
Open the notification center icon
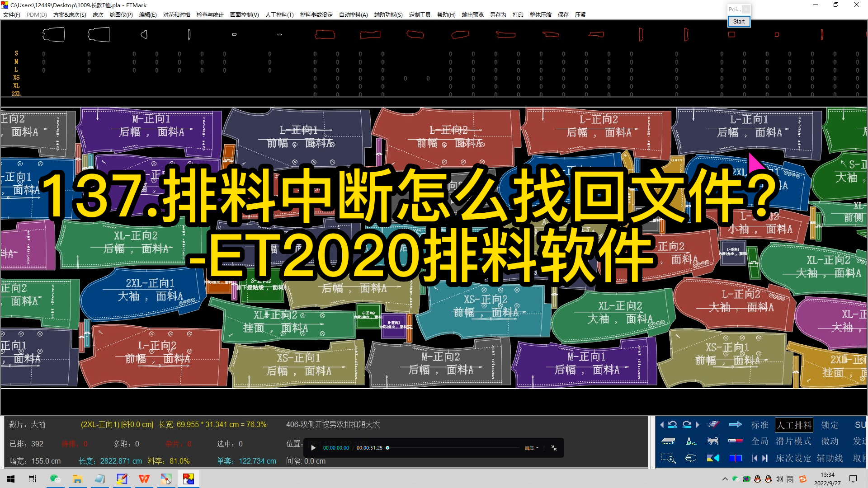tap(853, 479)
